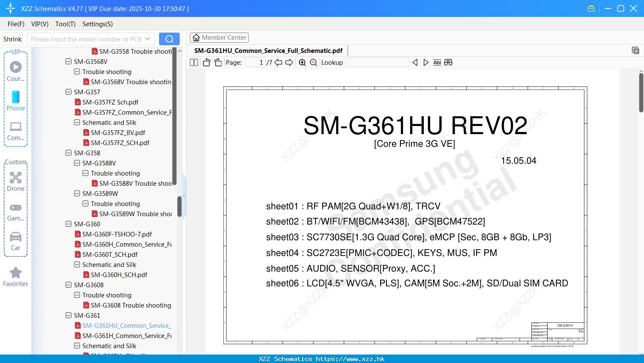Open SM-G3568V Trouble shooting file
The image size is (644, 363).
coord(127,82)
